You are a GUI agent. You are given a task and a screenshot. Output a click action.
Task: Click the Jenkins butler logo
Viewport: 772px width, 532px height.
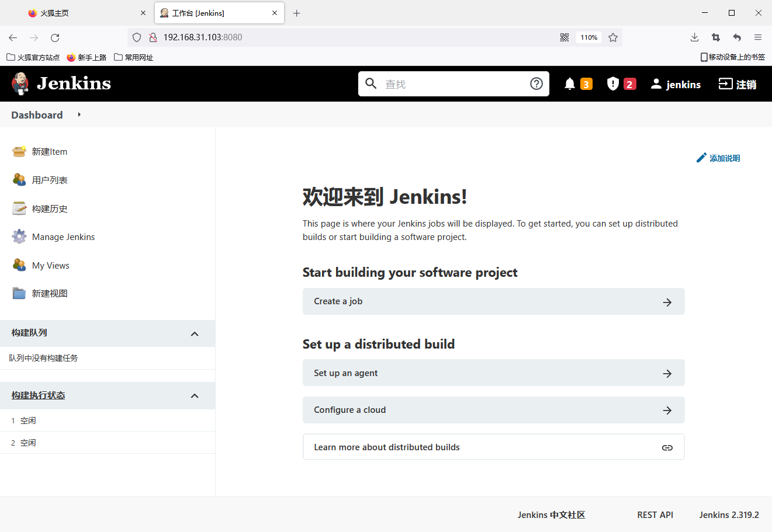point(20,84)
